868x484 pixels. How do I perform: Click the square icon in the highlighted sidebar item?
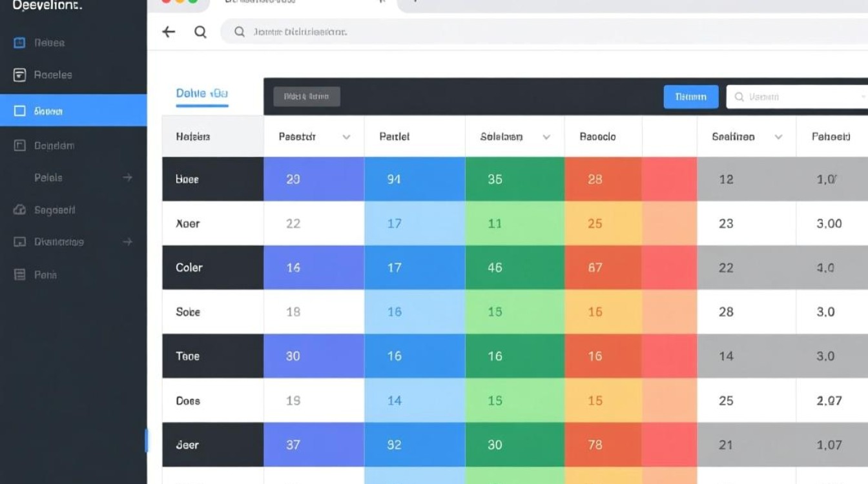pos(19,111)
